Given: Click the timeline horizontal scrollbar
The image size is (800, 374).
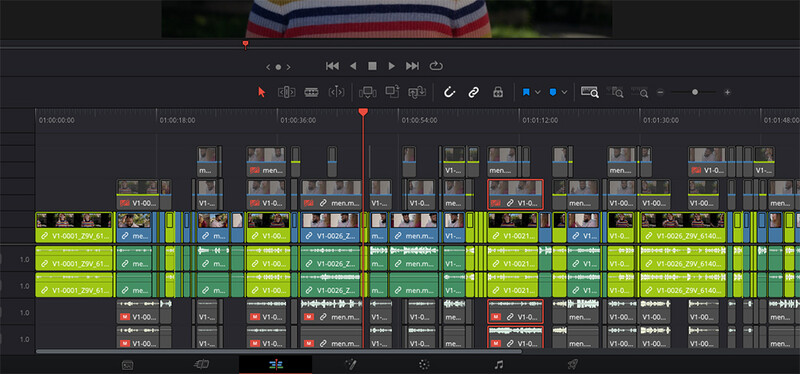Looking at the screenshot, I should [x=279, y=351].
